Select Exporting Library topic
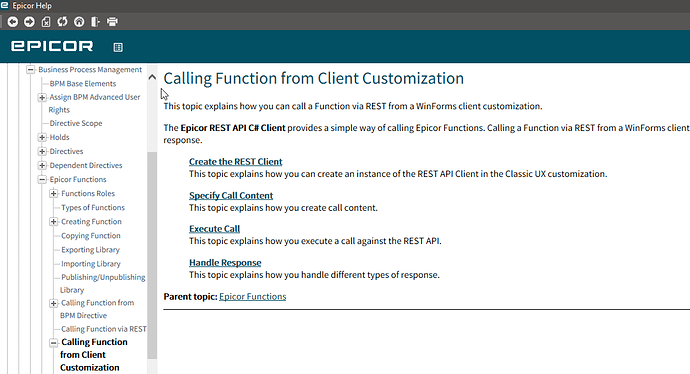 90,250
